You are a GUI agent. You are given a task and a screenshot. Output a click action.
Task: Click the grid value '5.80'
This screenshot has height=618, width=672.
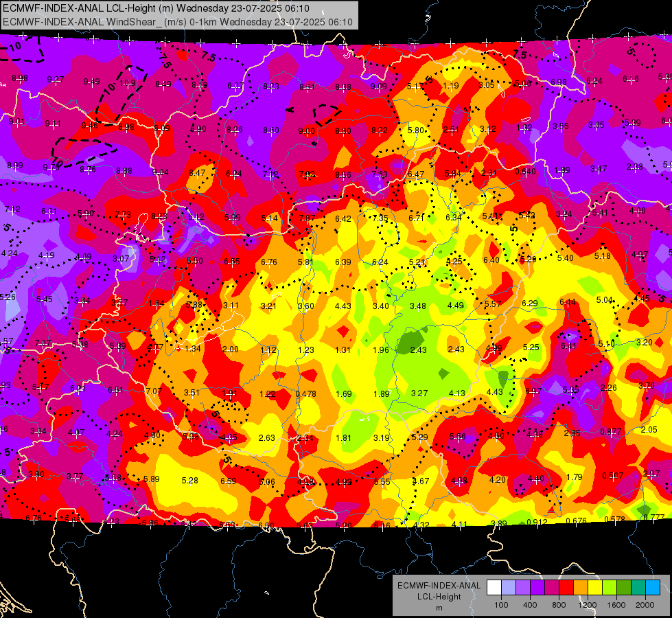click(416, 130)
